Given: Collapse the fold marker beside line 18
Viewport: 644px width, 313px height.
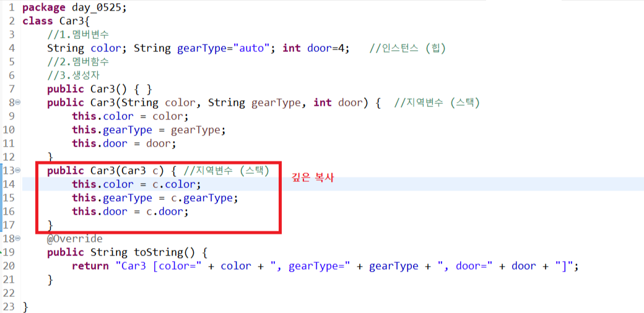Looking at the screenshot, I should click(x=18, y=239).
